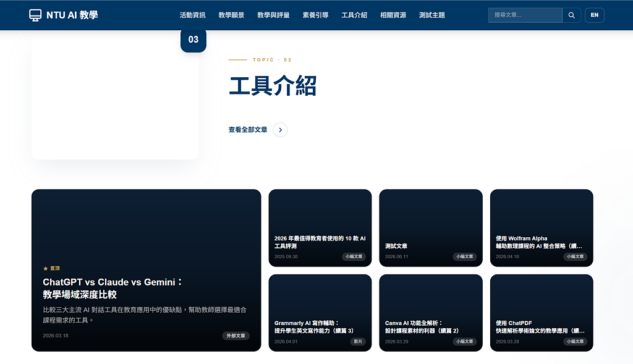Click the NTU AI 教學 site title

72,15
